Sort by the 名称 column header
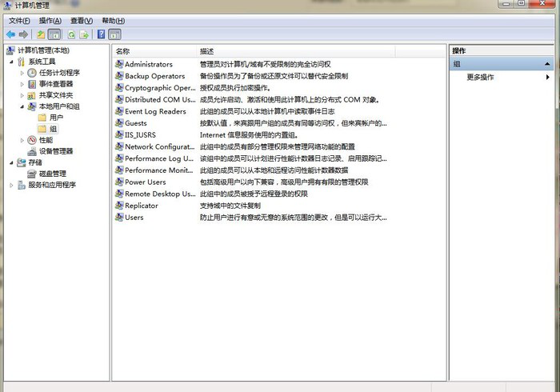This screenshot has height=392, width=560. [x=122, y=51]
